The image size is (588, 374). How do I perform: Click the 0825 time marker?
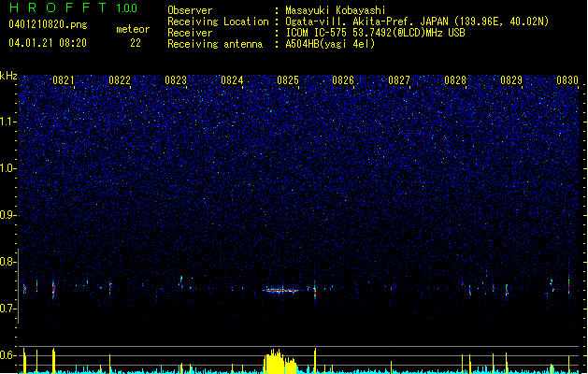288,80
